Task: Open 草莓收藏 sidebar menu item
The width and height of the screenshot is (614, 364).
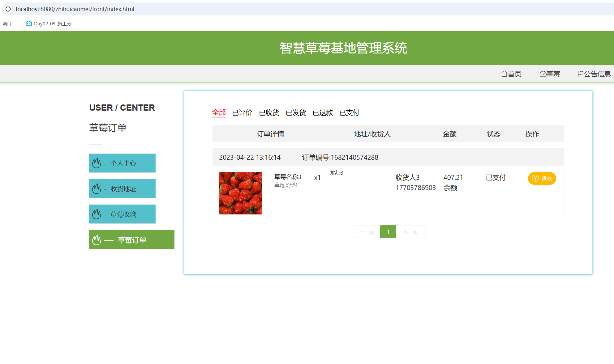Action: [x=122, y=214]
